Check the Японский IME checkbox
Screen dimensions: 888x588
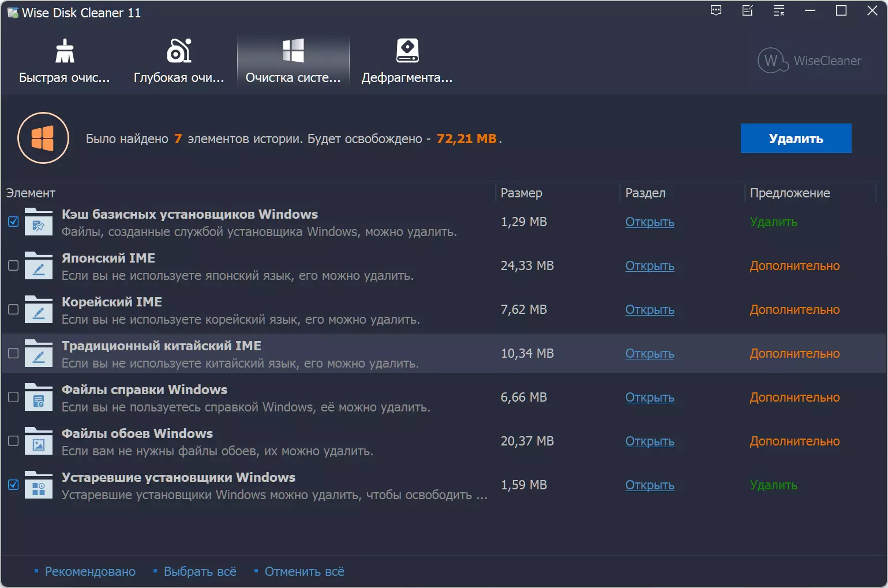pyautogui.click(x=13, y=265)
